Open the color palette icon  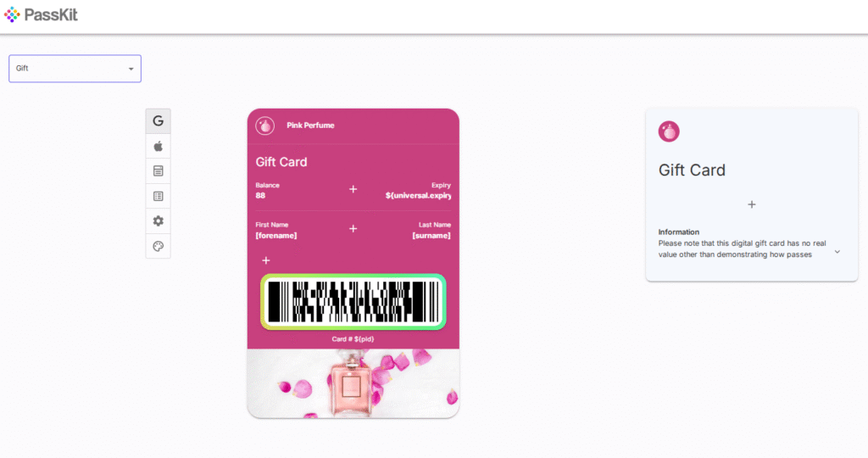(158, 246)
